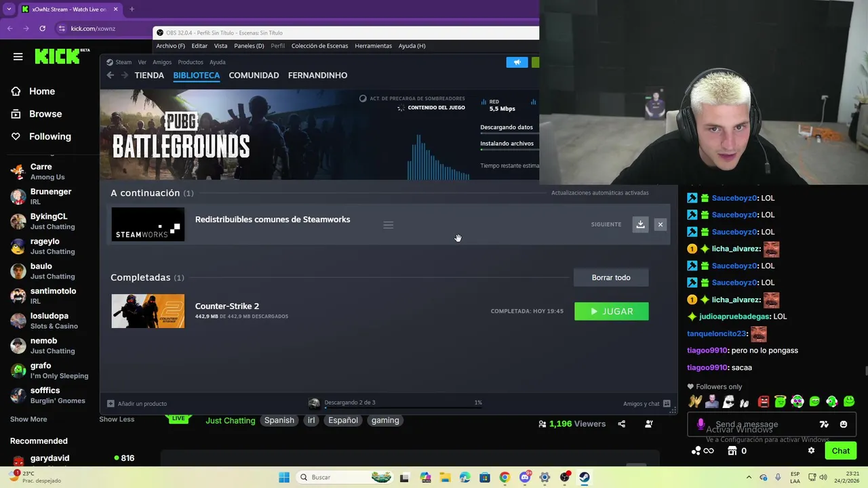Switch to Steam TIENDA tab
This screenshot has height=488, width=868.
pos(149,75)
